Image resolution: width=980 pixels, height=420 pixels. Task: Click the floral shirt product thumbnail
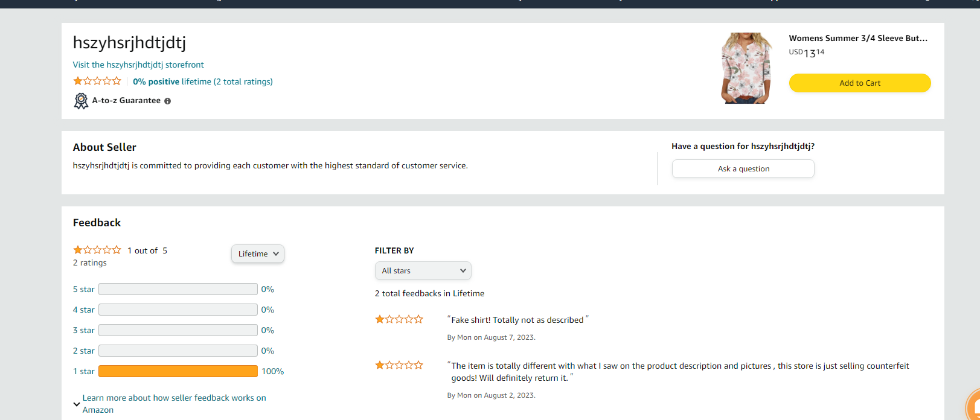(x=746, y=68)
